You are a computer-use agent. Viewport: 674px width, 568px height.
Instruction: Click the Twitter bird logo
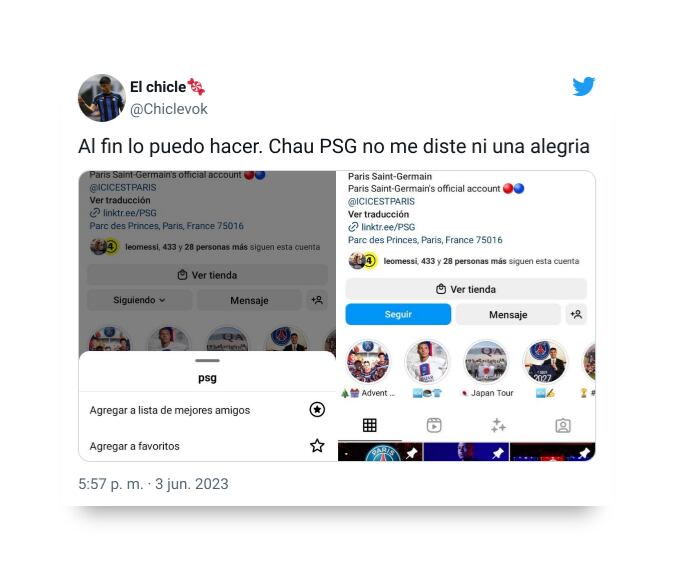pos(583,86)
